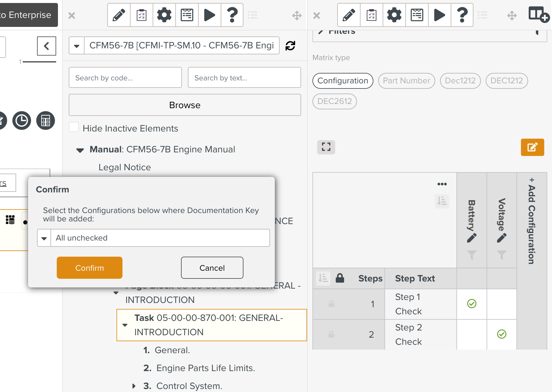Enable the Hide Inactive Elements checkbox
Screen dimensions: 552x392
pyautogui.click(x=74, y=128)
